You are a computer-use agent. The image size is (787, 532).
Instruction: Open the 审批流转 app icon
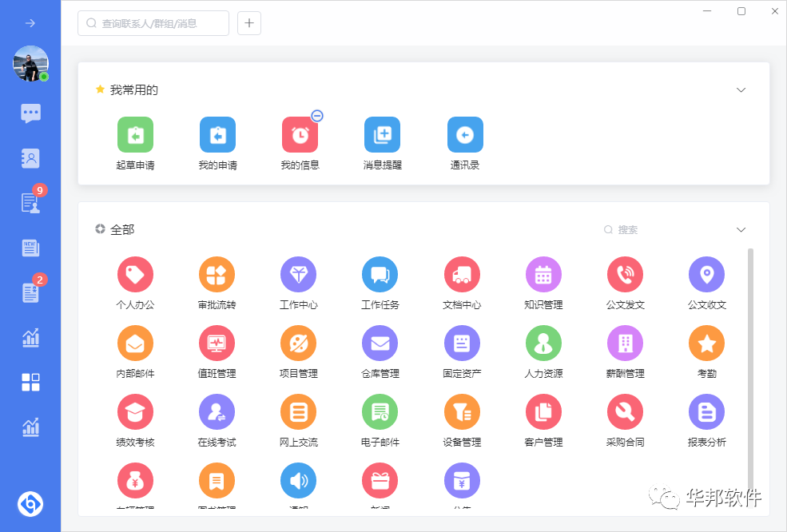coord(217,275)
